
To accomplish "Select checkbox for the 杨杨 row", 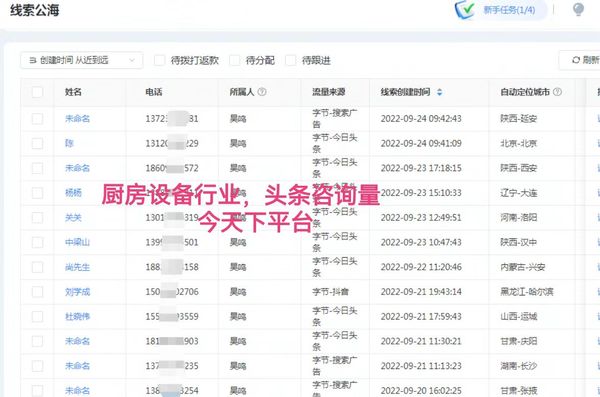I will tap(37, 193).
